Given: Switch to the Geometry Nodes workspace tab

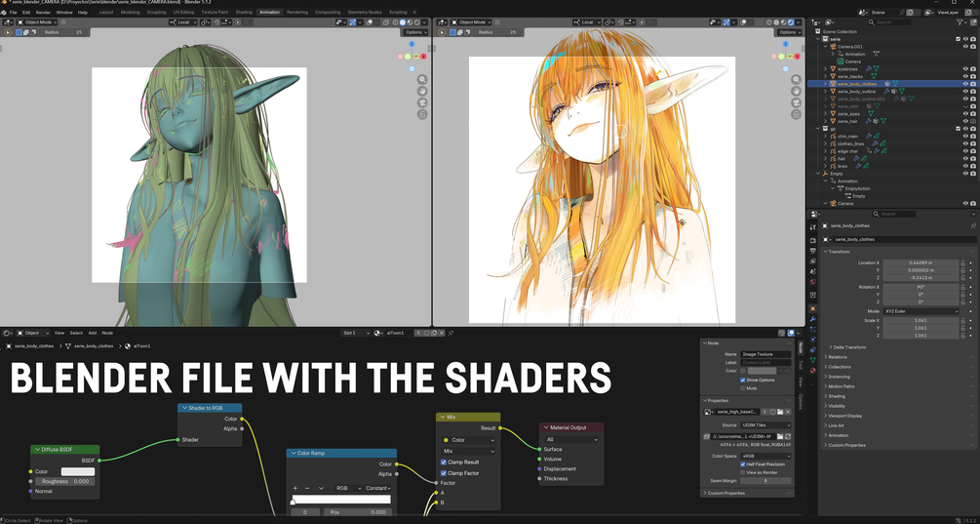Looking at the screenshot, I should tap(365, 13).
